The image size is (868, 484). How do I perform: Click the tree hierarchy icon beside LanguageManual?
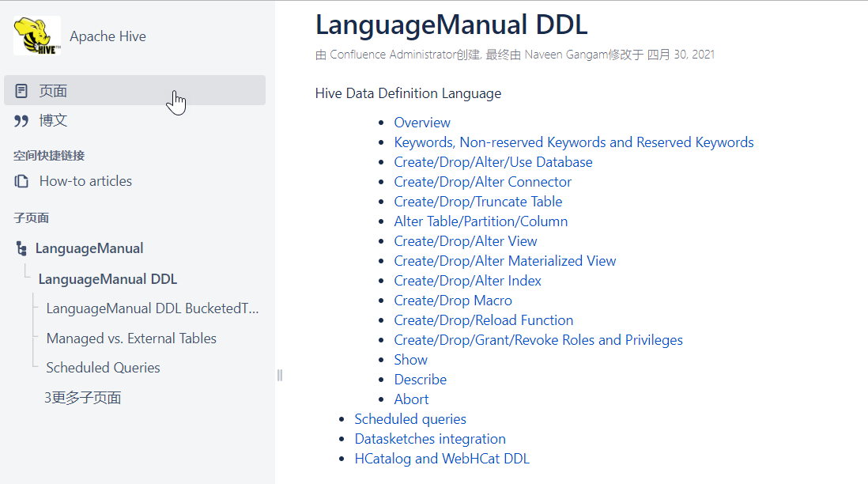pyautogui.click(x=20, y=248)
